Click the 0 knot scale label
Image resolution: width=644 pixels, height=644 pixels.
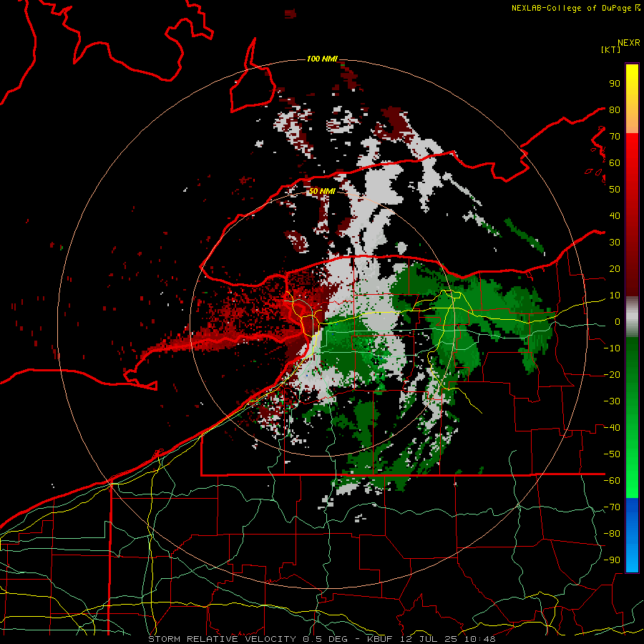click(617, 321)
